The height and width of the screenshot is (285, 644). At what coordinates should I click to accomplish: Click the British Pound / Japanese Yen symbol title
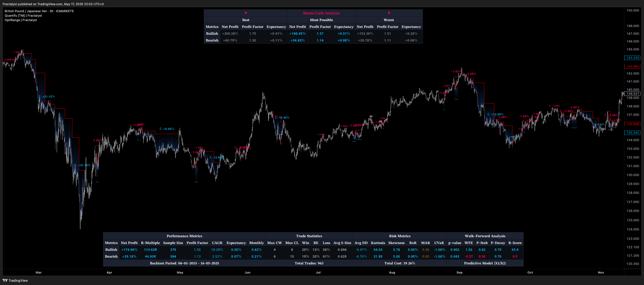39,11
